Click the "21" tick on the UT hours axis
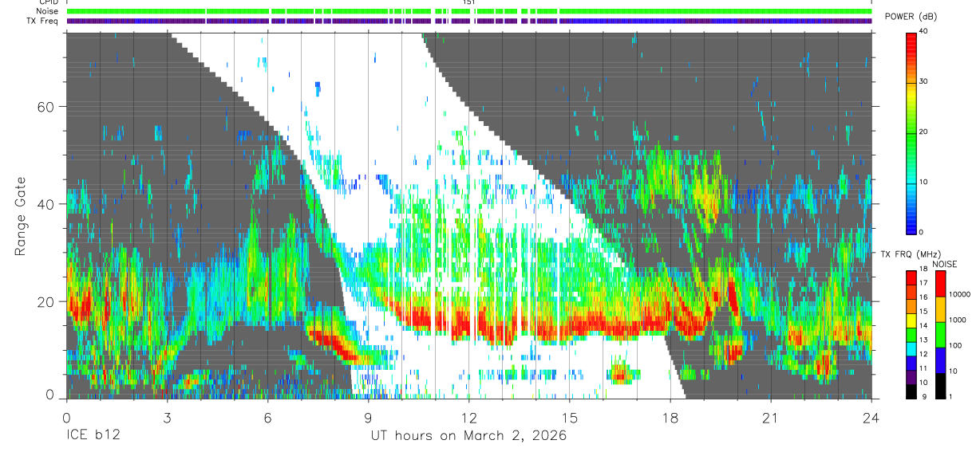 tap(770, 418)
